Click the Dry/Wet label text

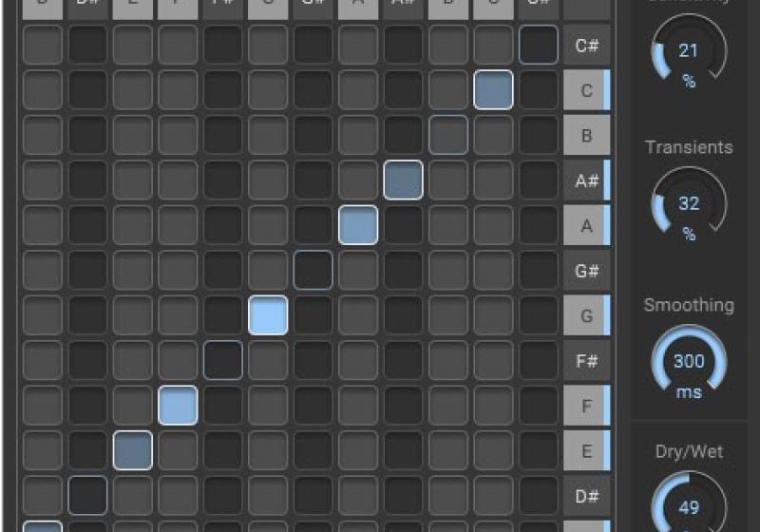click(x=689, y=451)
